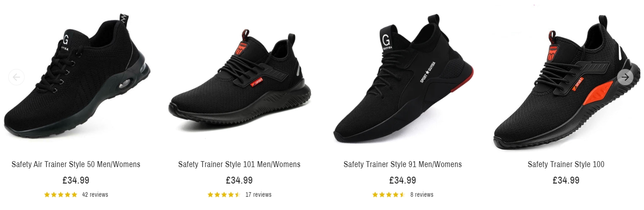Screen dimensions: 644x210
Task: Click the previous carousel arrow
Action: pyautogui.click(x=16, y=77)
